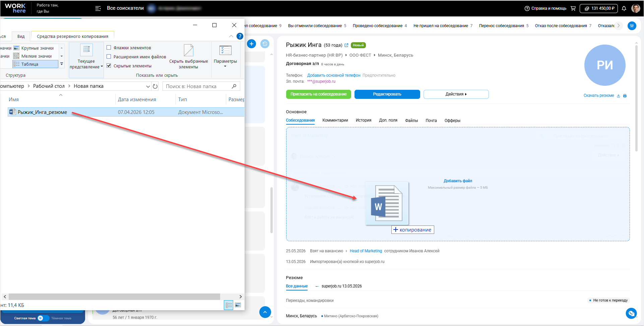Click Добавить основной телефон link
The height and width of the screenshot is (326, 644).
334,75
